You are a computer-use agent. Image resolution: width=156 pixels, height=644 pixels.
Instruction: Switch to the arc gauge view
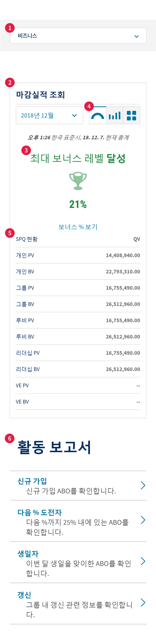[x=98, y=115]
